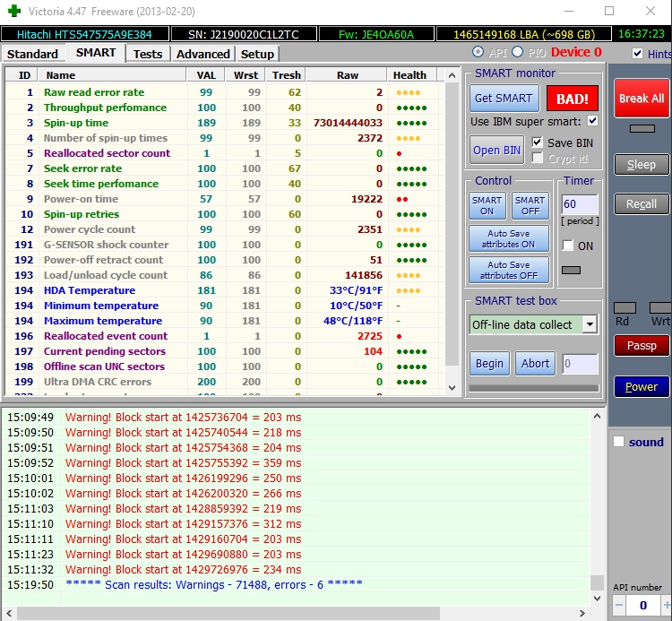Select the Reallocated sector count row
This screenshot has height=621, width=672.
[x=223, y=153]
